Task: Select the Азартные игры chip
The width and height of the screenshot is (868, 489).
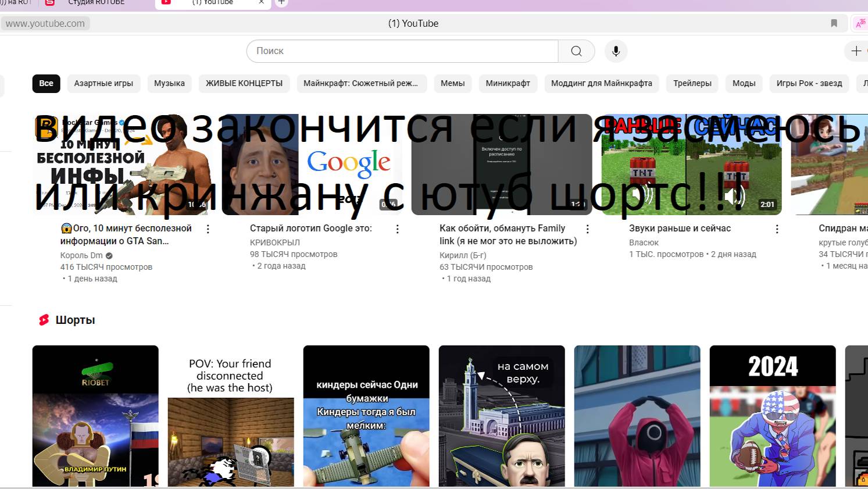Action: pyautogui.click(x=103, y=83)
